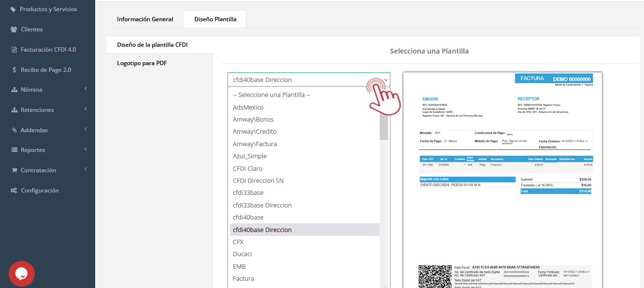
Task: Click the Contratación shopping cart icon
Action: 14,170
